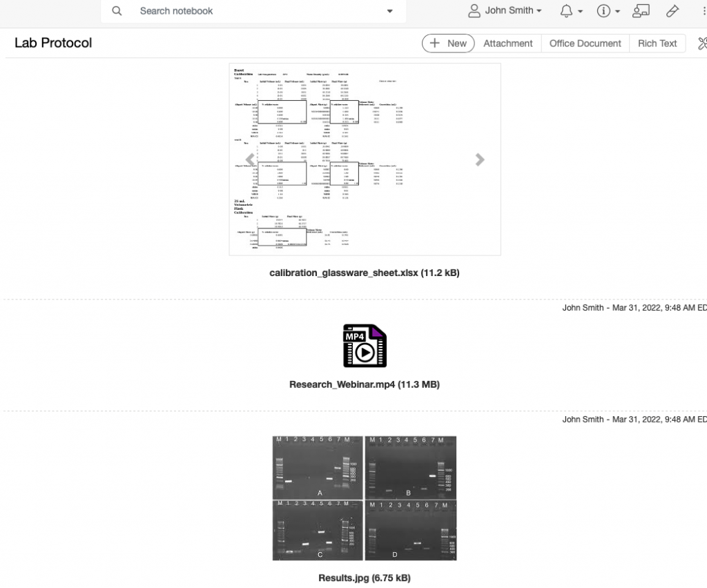This screenshot has height=588, width=707.
Task: Click the MP4 video file icon
Action: coord(365,346)
